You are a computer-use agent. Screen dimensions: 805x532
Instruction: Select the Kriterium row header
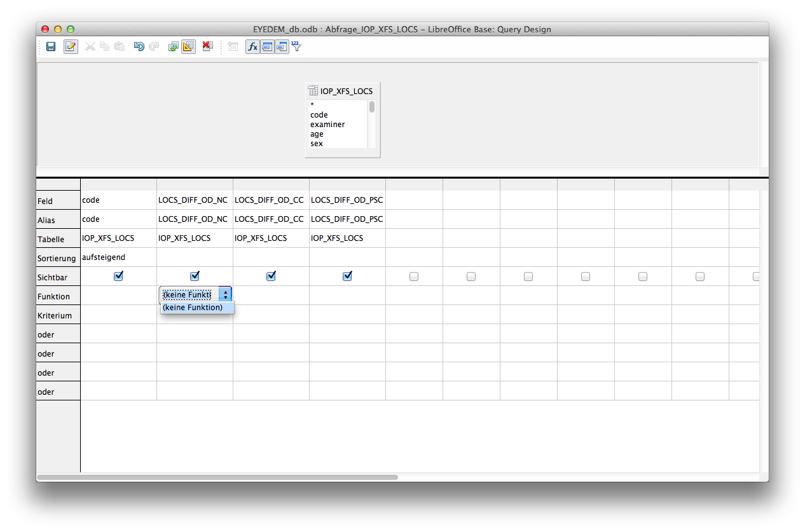pos(58,315)
